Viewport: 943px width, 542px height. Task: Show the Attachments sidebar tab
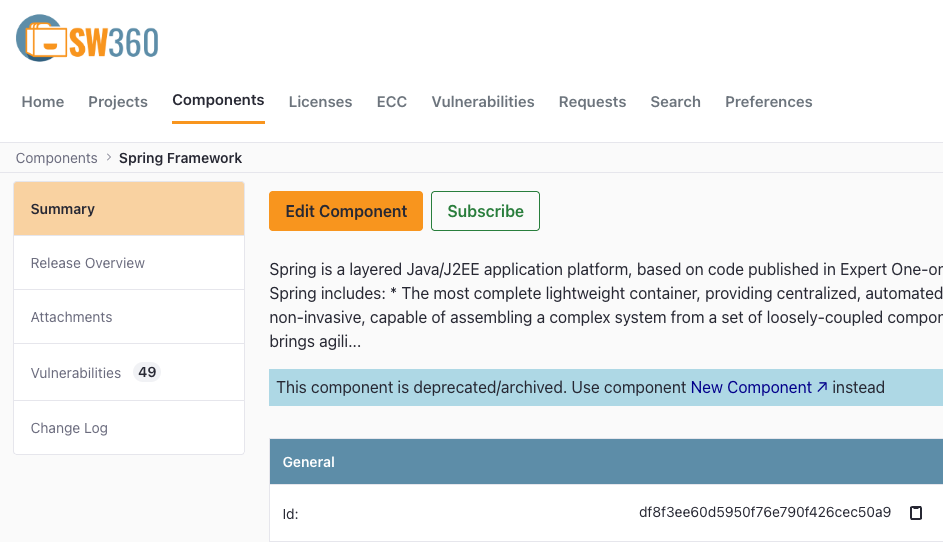pyautogui.click(x=129, y=317)
